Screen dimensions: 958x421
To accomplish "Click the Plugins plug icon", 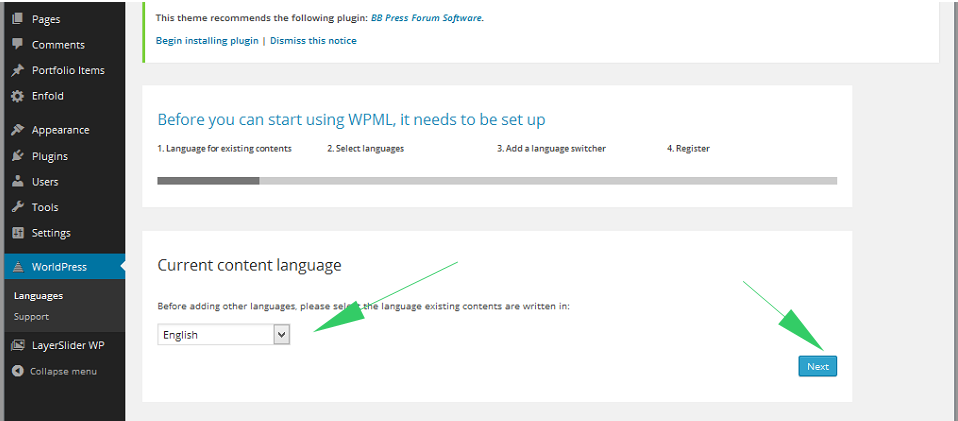I will point(17,156).
